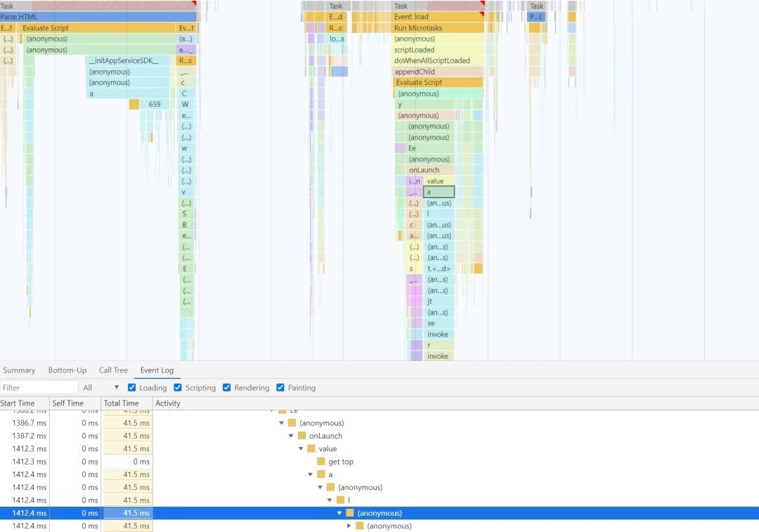Collapse the (anonymous) row starting at 1386.7 ms
Viewport: 759px width, 532px height.
tap(281, 423)
